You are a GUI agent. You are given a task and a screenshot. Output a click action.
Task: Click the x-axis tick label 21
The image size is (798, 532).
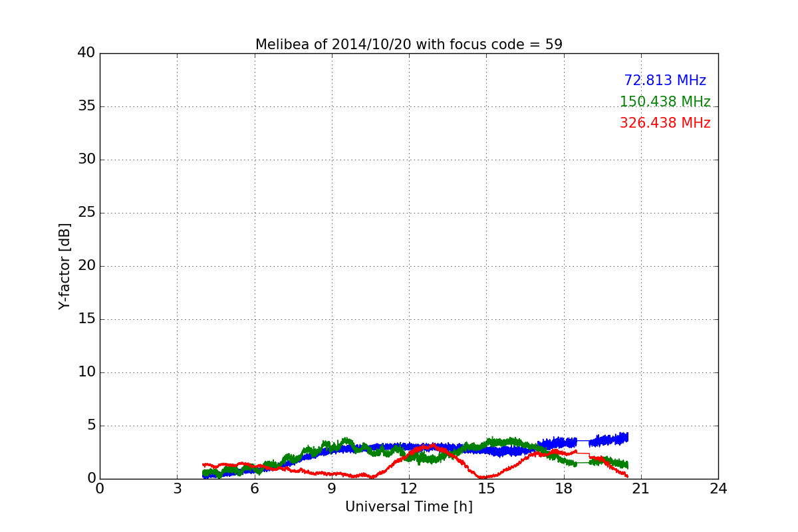[641, 489]
